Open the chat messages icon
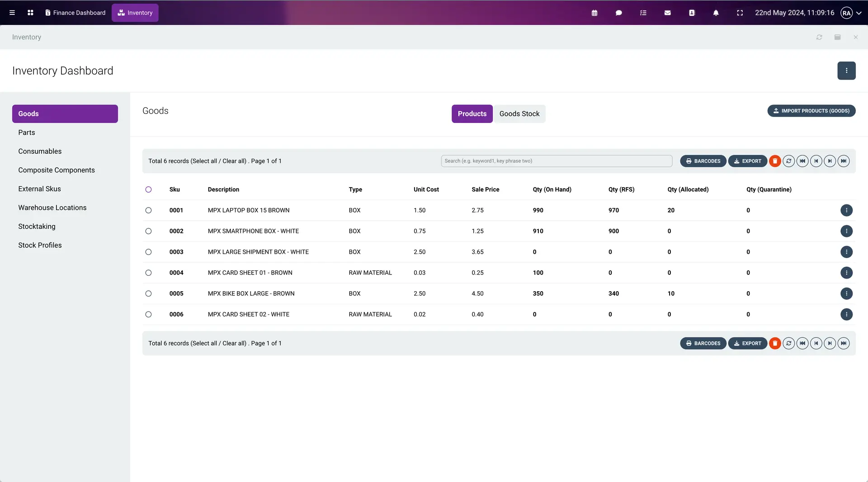Image resolution: width=868 pixels, height=482 pixels. coord(619,13)
